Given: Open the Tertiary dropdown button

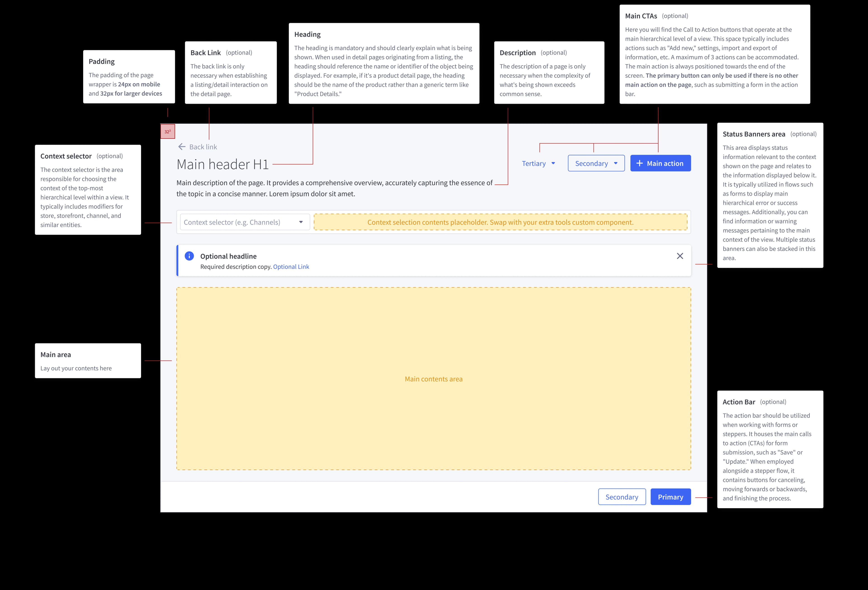Looking at the screenshot, I should [539, 164].
